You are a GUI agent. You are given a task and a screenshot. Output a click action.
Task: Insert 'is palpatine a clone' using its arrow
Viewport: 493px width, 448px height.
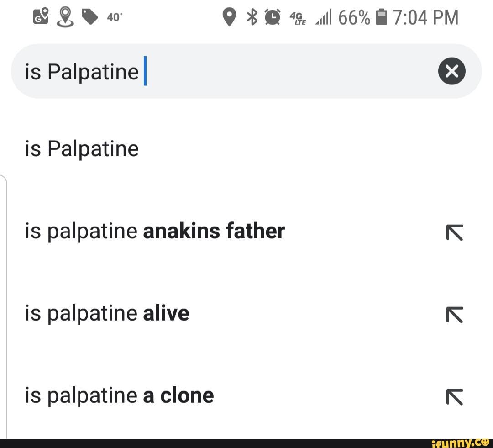coord(455,396)
